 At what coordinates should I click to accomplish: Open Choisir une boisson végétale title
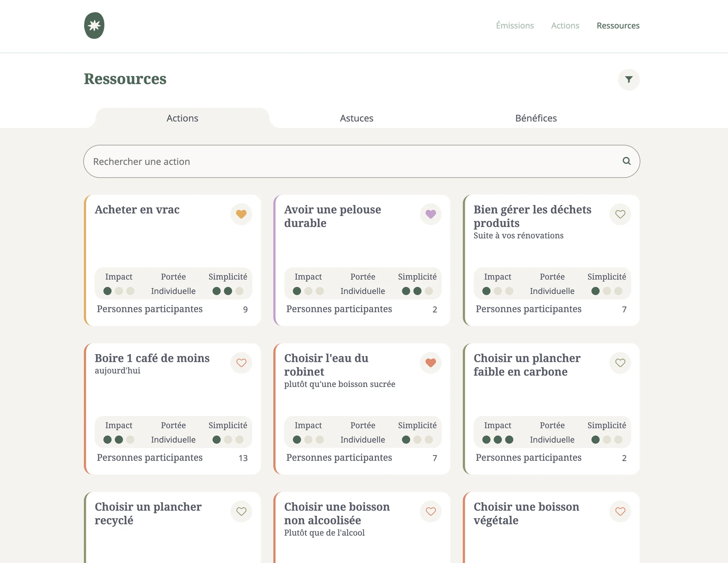coord(526,514)
